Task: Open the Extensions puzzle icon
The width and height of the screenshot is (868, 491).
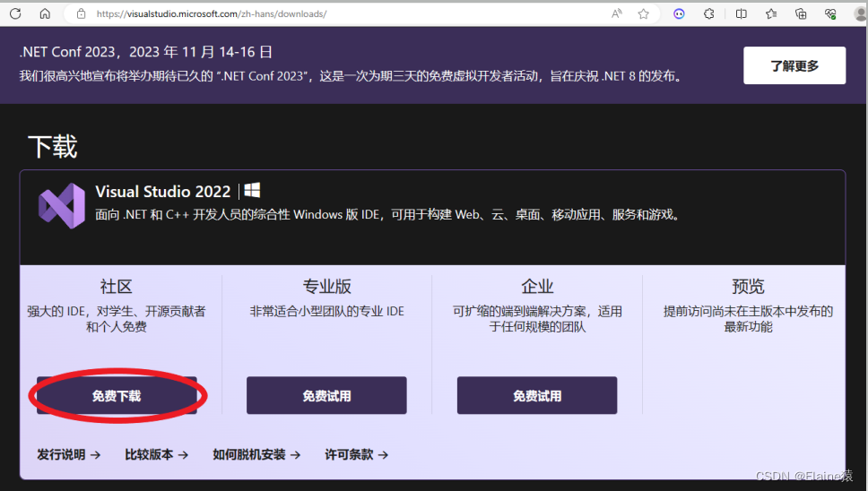Action: 709,13
